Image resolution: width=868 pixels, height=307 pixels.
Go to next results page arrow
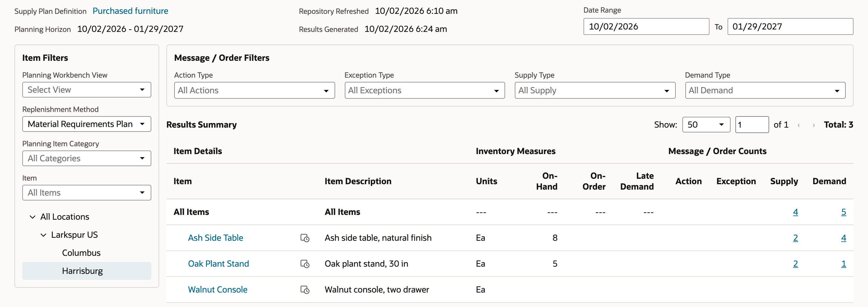click(814, 125)
